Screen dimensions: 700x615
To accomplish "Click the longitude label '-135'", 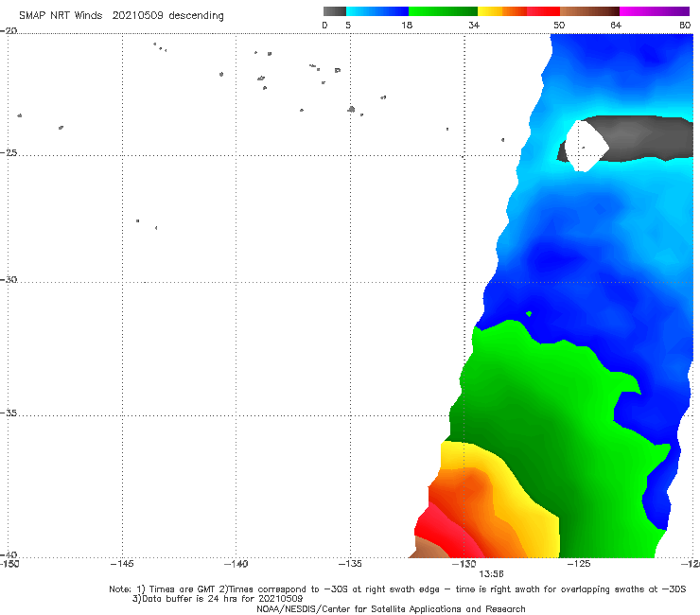I will (x=350, y=564).
